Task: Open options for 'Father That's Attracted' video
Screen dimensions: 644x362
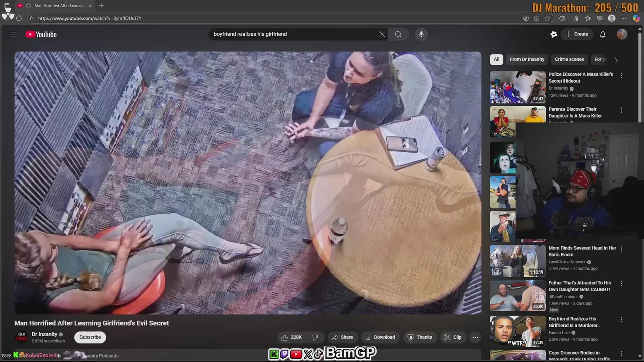Action: 622,284
